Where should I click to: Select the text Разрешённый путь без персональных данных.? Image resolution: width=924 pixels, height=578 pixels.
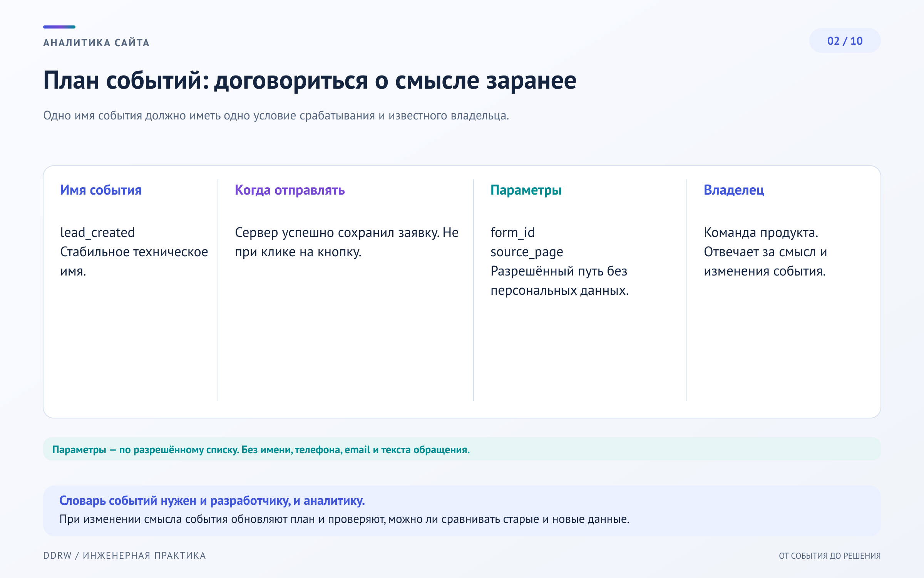(559, 281)
